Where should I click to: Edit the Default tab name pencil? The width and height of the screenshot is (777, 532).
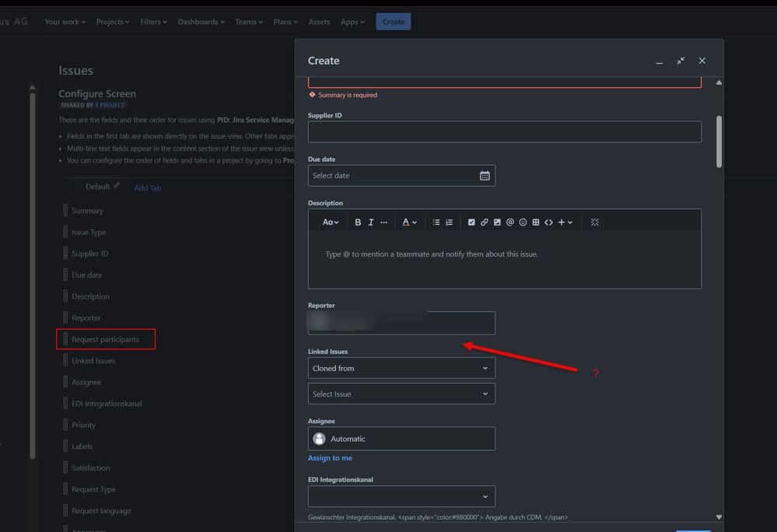point(117,185)
